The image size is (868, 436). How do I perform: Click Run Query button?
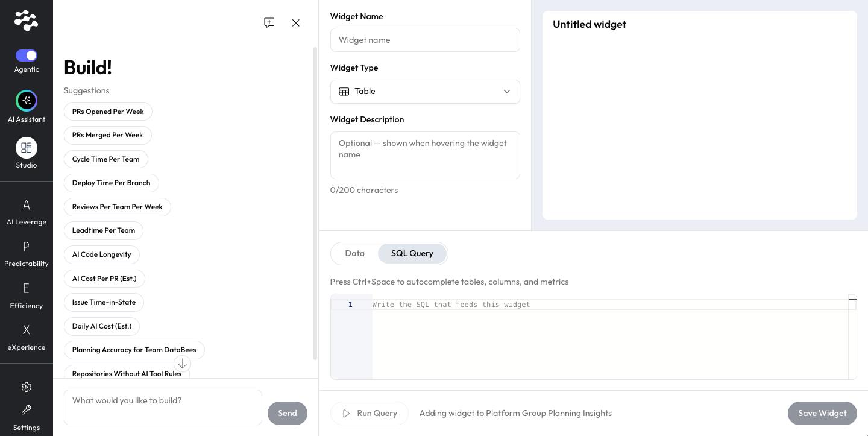(x=370, y=413)
